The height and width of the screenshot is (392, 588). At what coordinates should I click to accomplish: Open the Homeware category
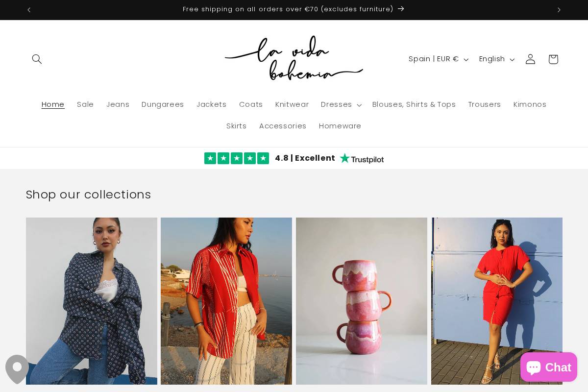[340, 126]
